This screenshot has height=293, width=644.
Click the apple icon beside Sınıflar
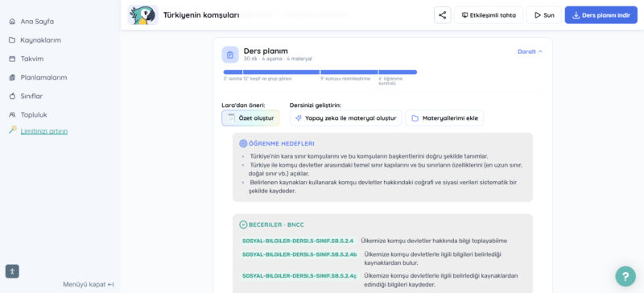(x=12, y=96)
